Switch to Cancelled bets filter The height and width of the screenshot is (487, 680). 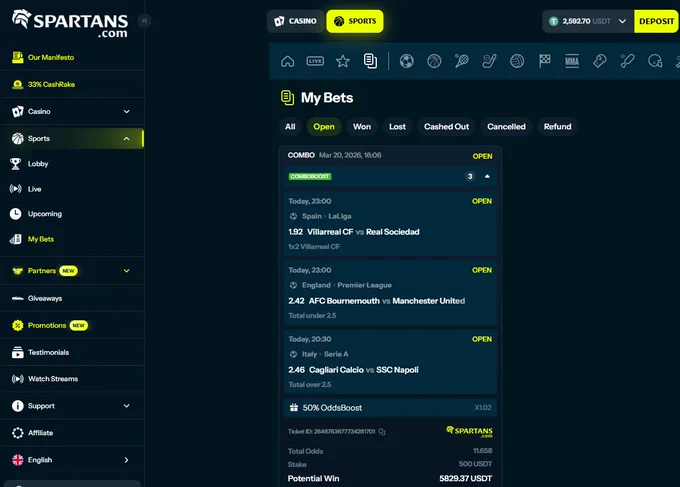tap(506, 127)
